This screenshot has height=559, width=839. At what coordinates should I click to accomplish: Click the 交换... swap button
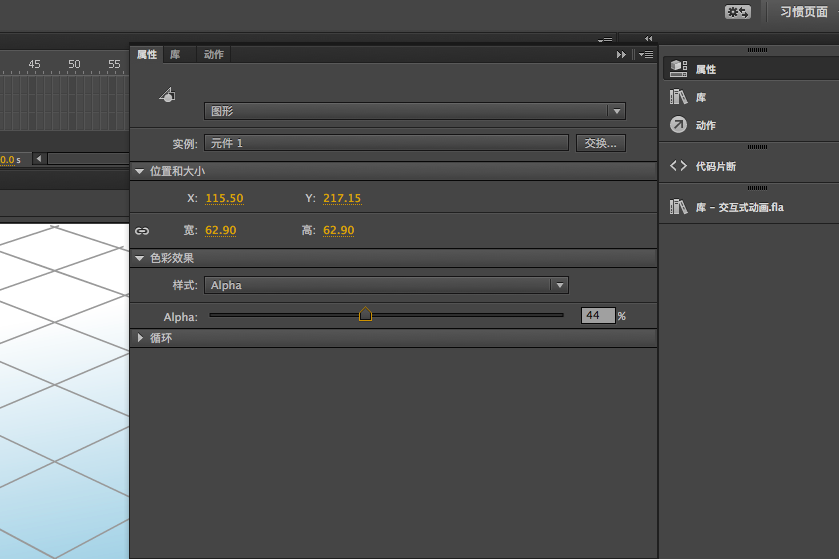click(x=600, y=143)
